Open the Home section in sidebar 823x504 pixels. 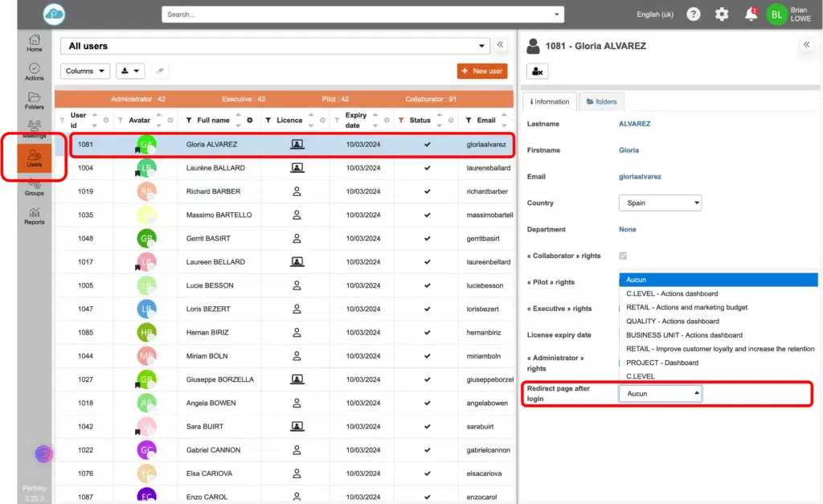[x=34, y=43]
